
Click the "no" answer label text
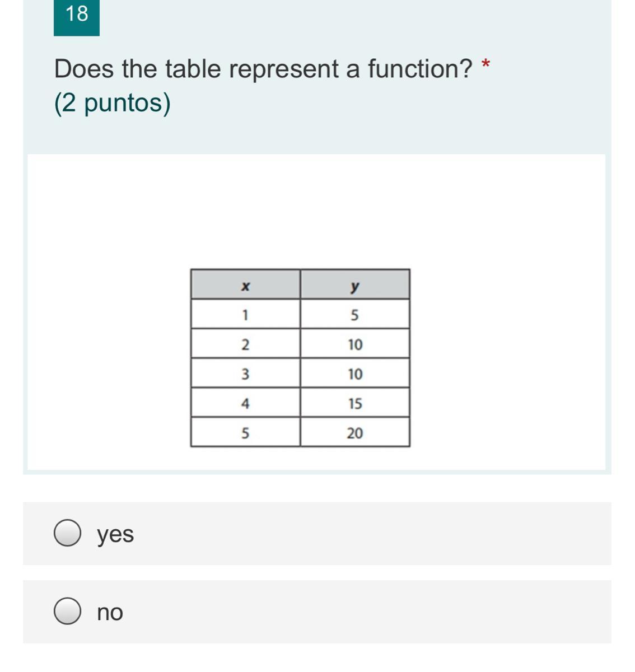coord(110,612)
